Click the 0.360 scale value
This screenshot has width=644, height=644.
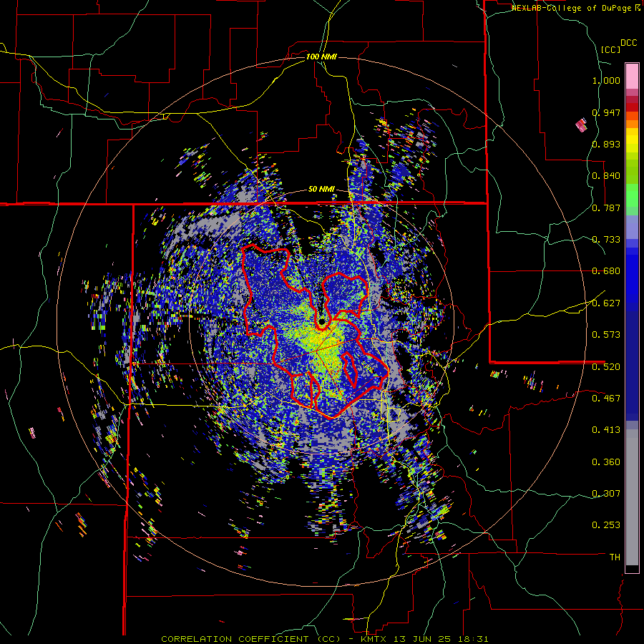[606, 462]
